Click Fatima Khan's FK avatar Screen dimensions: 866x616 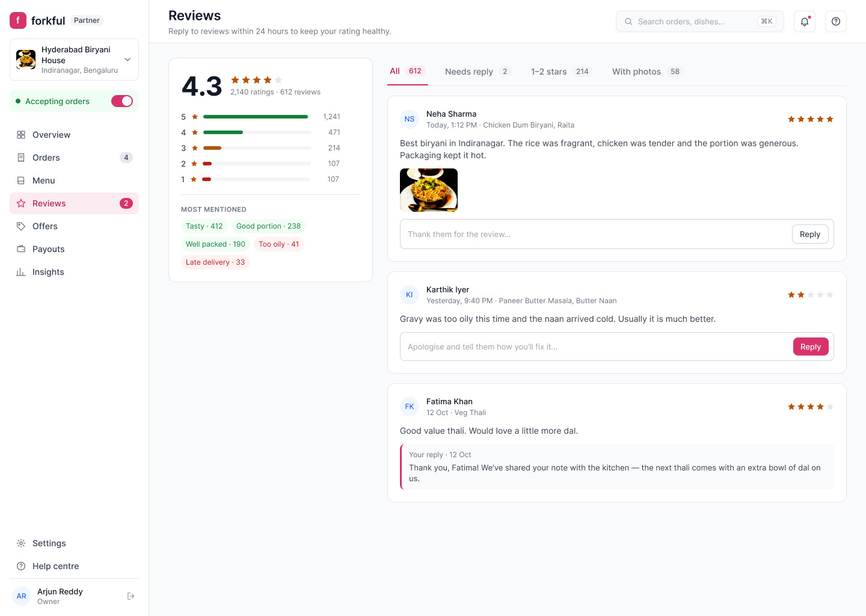(x=410, y=407)
